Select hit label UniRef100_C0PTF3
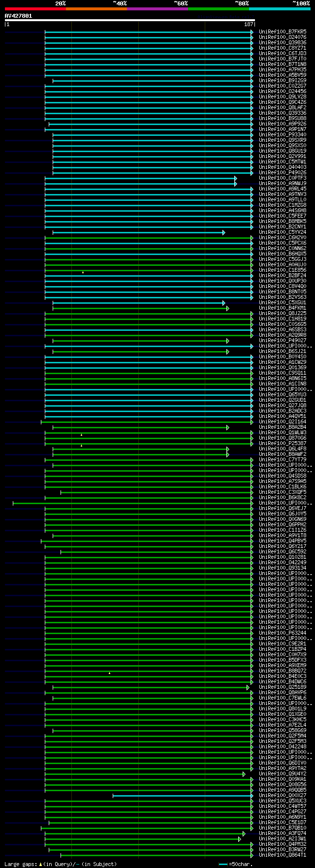 [283, 178]
